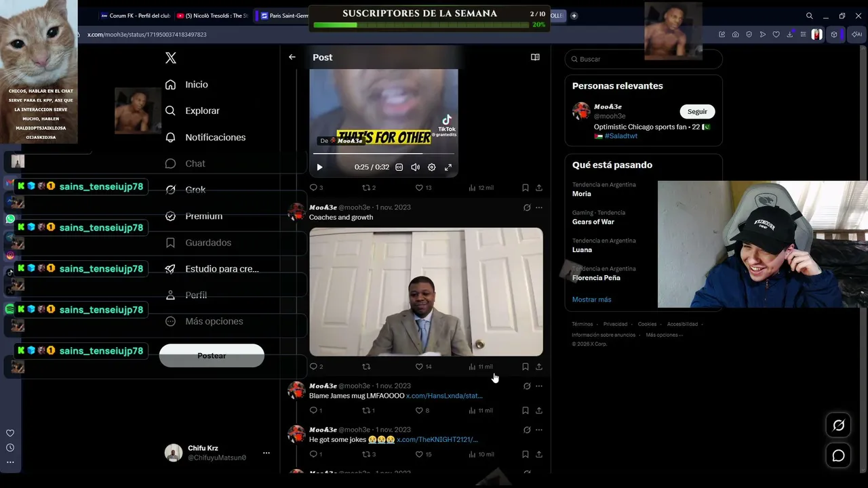Screen dimensions: 868x488
Task: Open the Moria trend
Action: point(582,194)
